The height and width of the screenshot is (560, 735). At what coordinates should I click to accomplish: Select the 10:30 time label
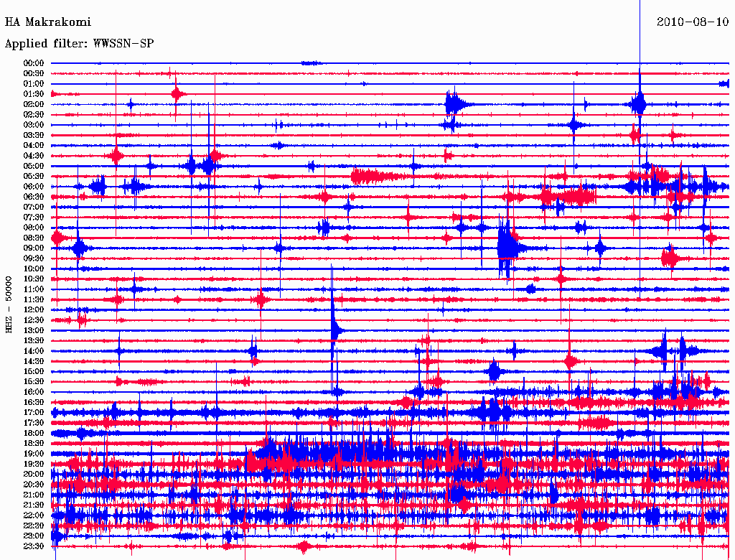click(x=33, y=279)
